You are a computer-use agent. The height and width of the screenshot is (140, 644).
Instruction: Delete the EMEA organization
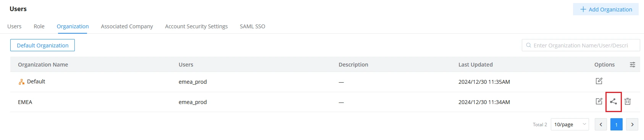628,101
